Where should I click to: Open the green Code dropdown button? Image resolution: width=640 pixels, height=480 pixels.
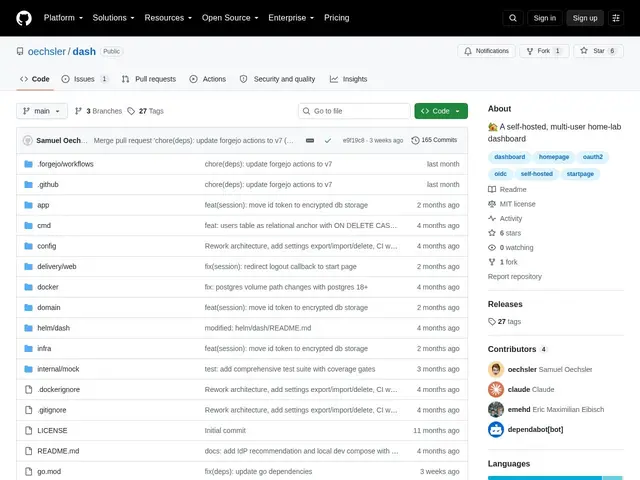tap(441, 111)
